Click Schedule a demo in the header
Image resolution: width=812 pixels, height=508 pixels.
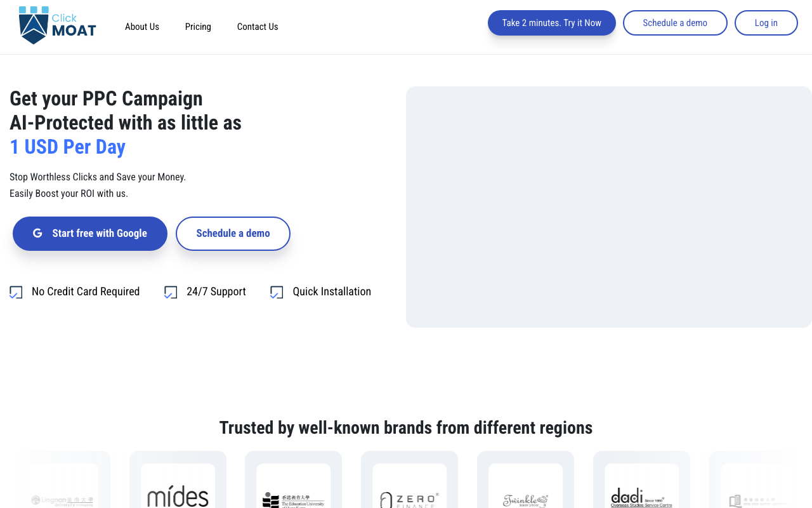click(675, 23)
